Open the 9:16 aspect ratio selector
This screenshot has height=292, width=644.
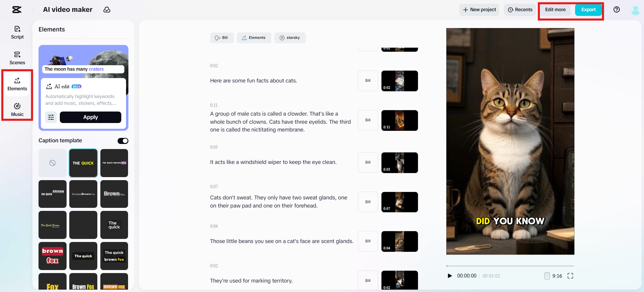(553, 276)
